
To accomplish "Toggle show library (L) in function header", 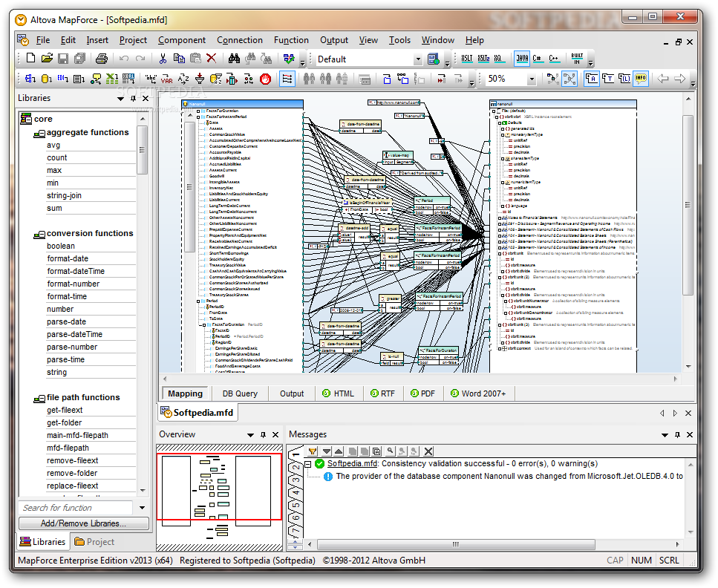I will tap(624, 79).
